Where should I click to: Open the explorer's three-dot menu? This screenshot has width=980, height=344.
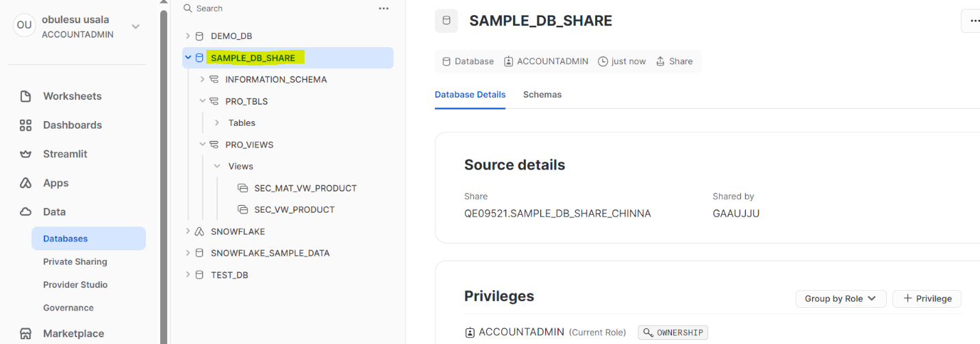pyautogui.click(x=384, y=9)
